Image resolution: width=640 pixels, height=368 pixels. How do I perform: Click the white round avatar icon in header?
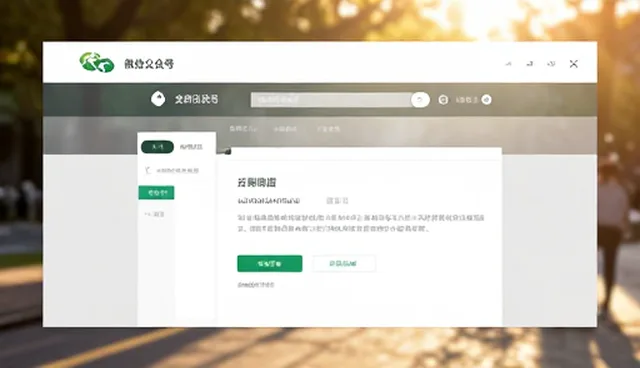coord(486,100)
